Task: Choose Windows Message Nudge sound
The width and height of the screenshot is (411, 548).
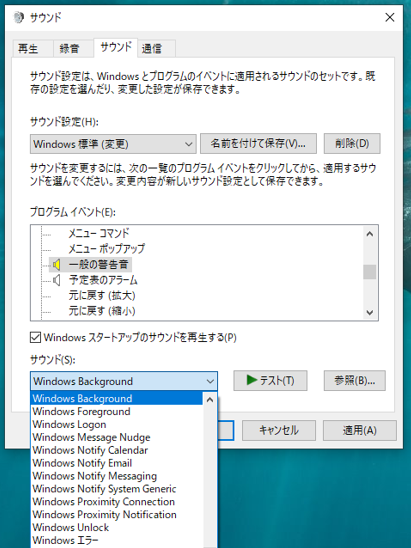Action: pyautogui.click(x=117, y=438)
